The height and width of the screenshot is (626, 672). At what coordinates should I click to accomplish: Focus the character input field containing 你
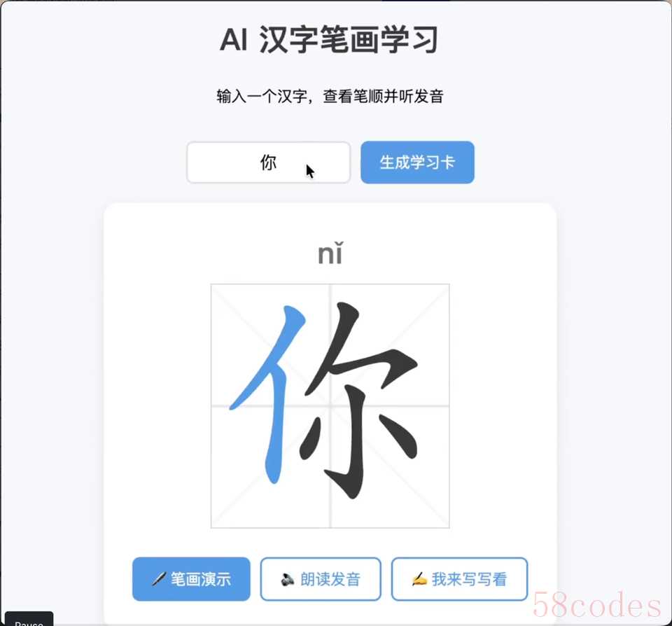tap(269, 162)
